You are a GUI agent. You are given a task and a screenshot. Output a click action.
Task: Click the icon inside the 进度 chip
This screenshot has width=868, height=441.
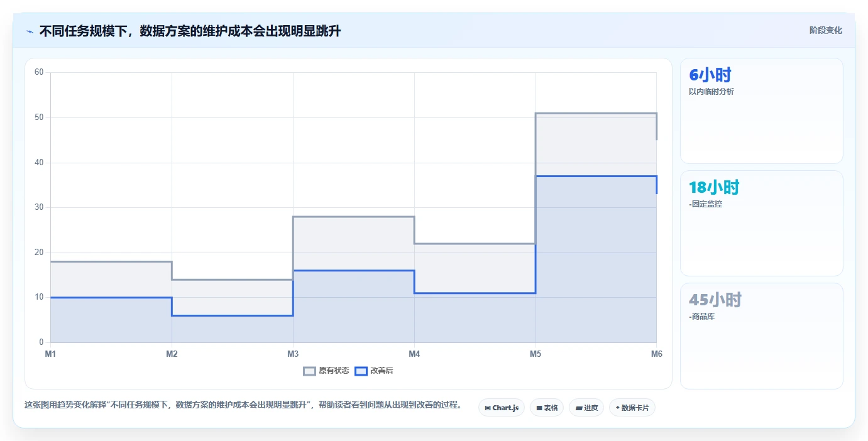click(579, 408)
